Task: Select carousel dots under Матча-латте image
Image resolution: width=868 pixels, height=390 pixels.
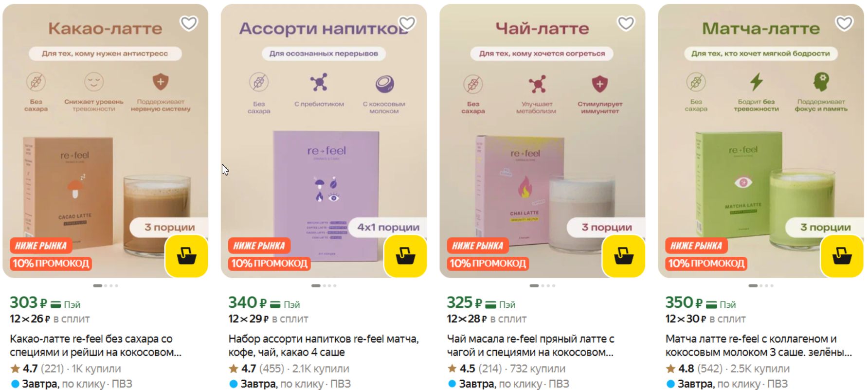Action: point(761,285)
